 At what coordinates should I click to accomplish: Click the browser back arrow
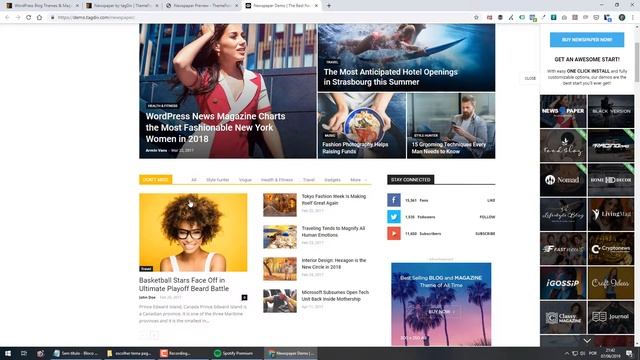click(7, 18)
